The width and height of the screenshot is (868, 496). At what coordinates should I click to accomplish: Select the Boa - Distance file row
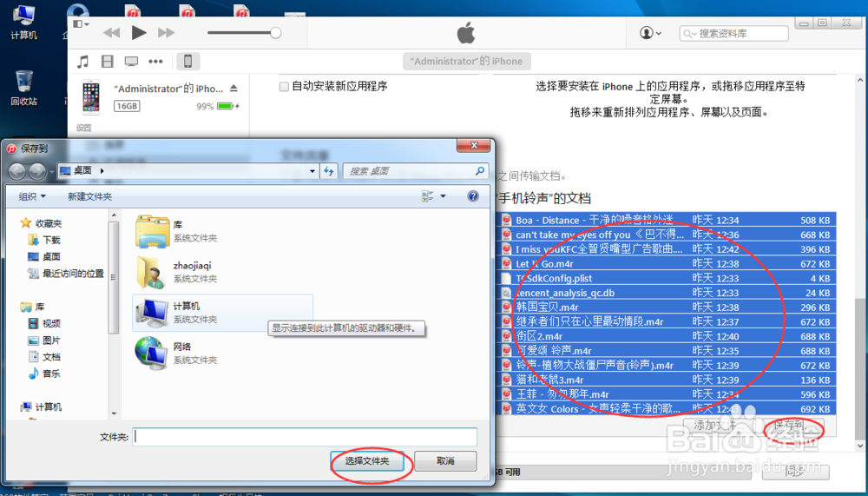click(x=668, y=220)
